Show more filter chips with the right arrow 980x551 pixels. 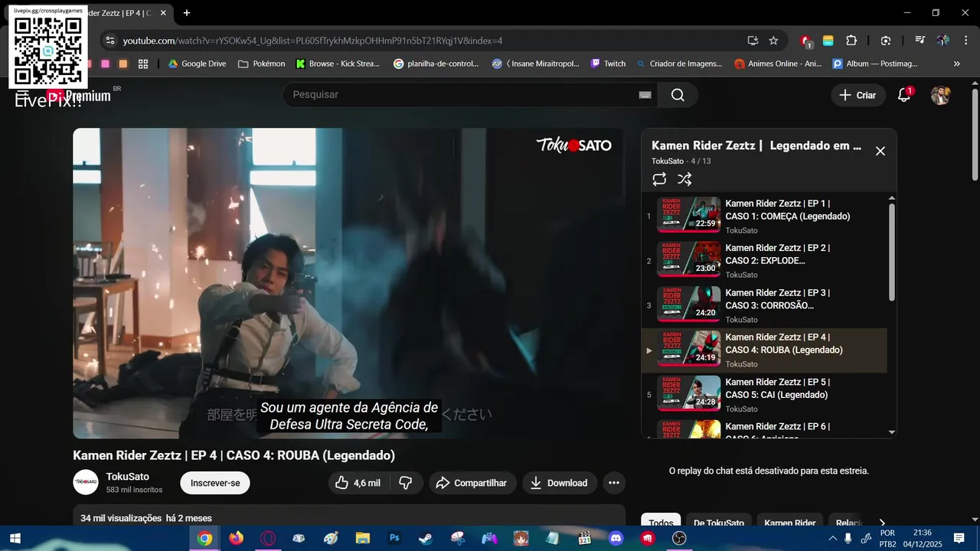(x=882, y=523)
